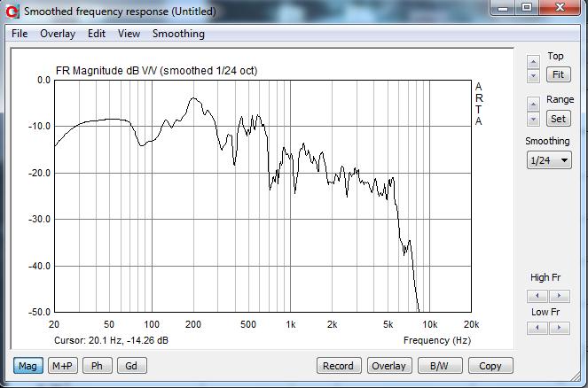Image resolution: width=588 pixels, height=388 pixels.
Task: Click the bottom Overlay button
Action: tap(388, 366)
